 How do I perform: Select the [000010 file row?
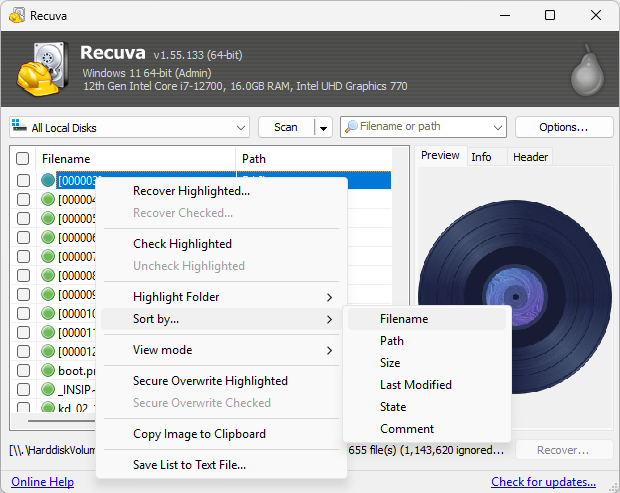coord(77,314)
